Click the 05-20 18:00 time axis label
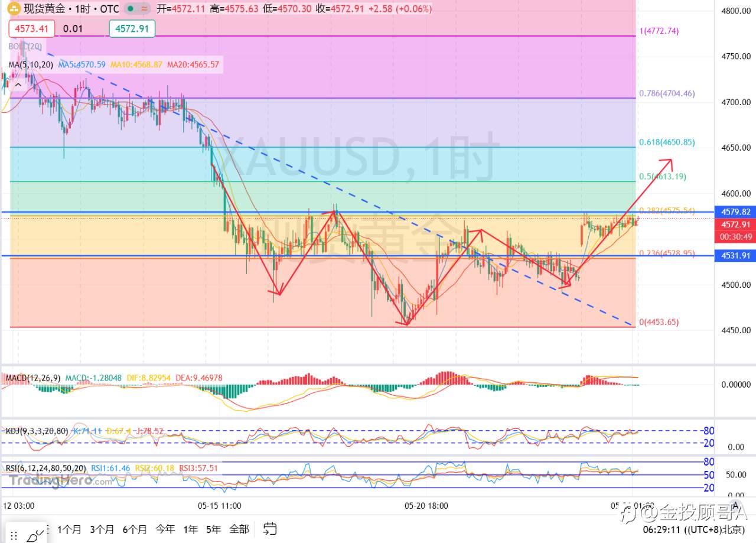This screenshot has width=756, height=543. coord(426,506)
